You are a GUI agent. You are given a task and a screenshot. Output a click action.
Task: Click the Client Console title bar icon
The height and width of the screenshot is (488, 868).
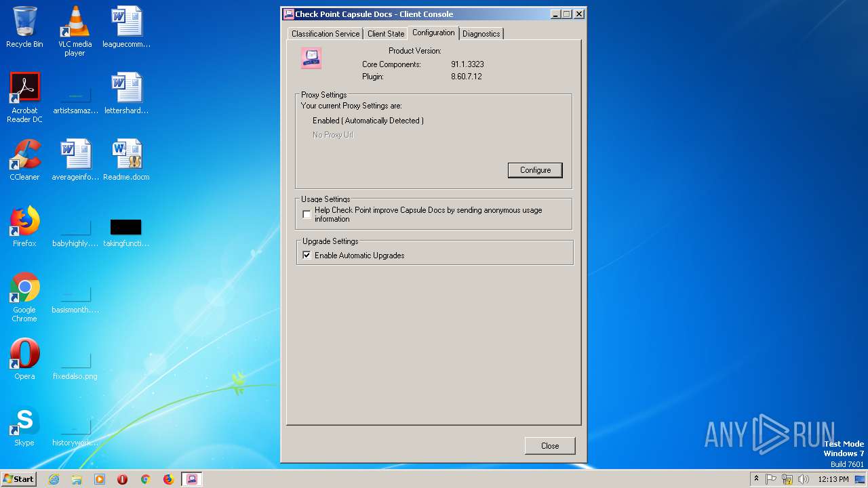pos(289,14)
